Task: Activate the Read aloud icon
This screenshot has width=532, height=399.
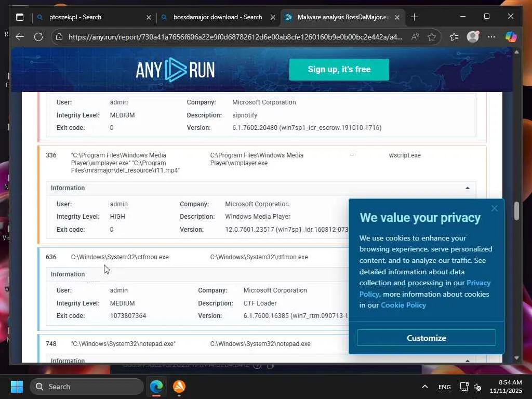Action: click(x=415, y=37)
